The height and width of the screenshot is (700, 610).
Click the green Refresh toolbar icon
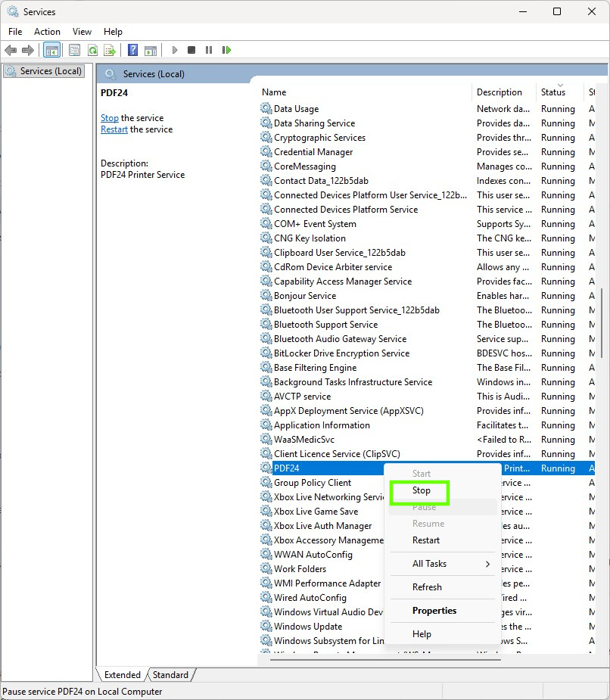click(92, 51)
